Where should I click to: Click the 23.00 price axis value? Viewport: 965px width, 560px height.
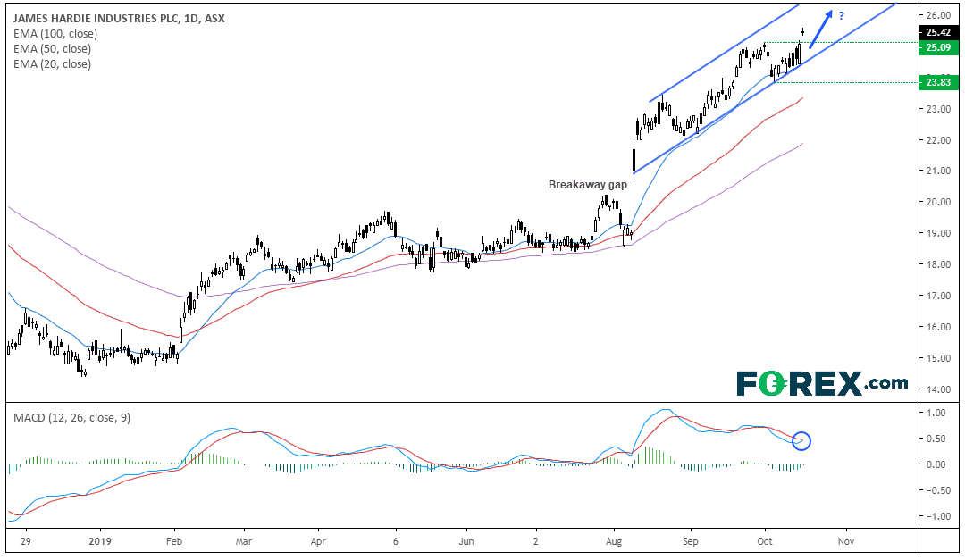coord(938,109)
